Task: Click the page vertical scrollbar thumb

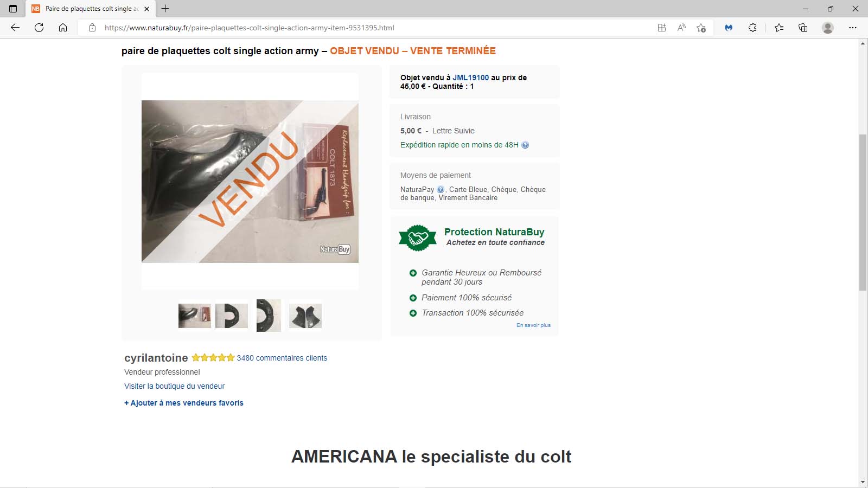Action: 863,213
